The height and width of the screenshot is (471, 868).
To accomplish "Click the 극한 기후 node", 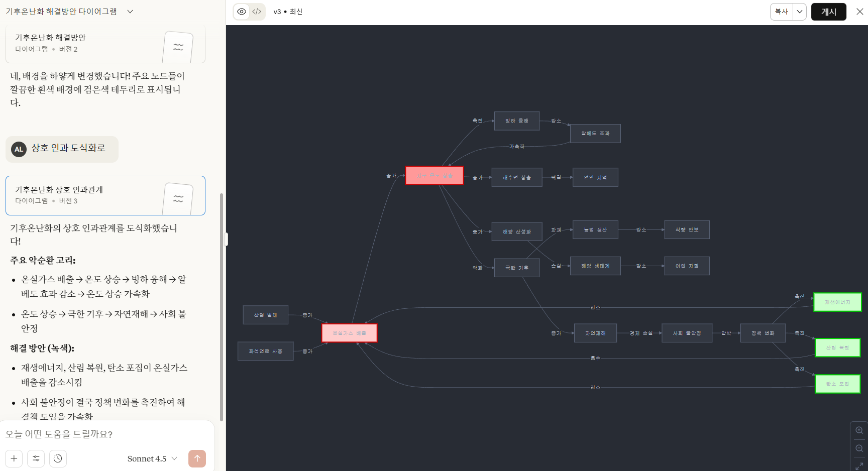I will [x=517, y=268].
